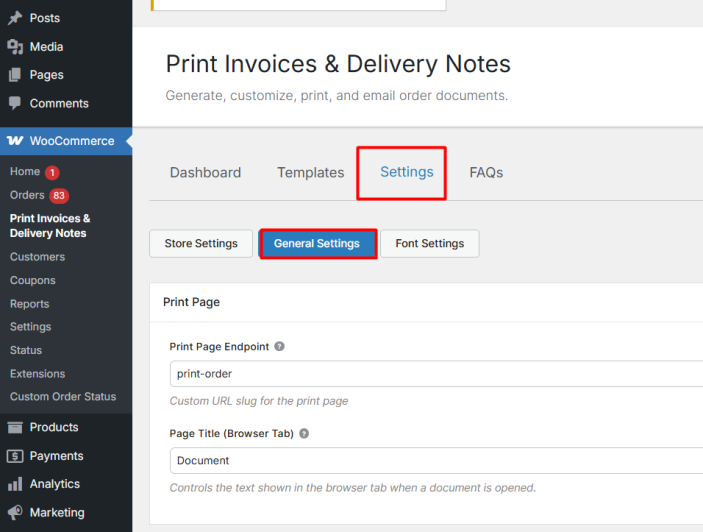Screen dimensions: 703x532
Task: Focus the Page Title text field
Action: (436, 461)
